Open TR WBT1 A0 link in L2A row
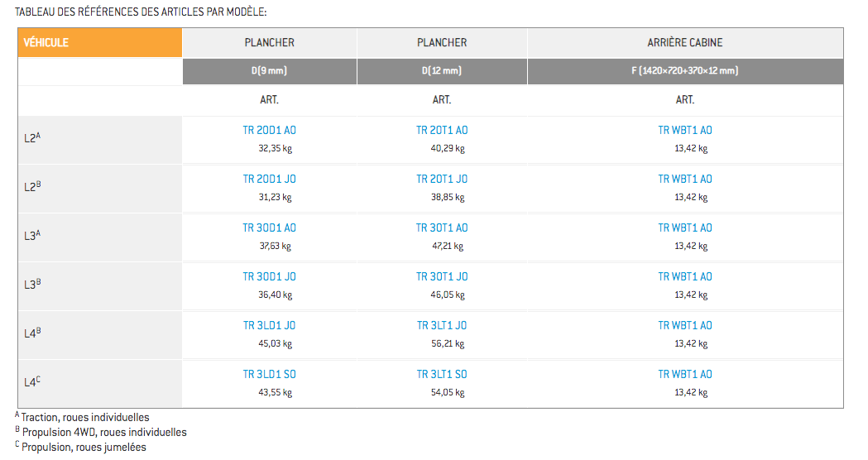The height and width of the screenshot is (460, 868). (x=685, y=130)
